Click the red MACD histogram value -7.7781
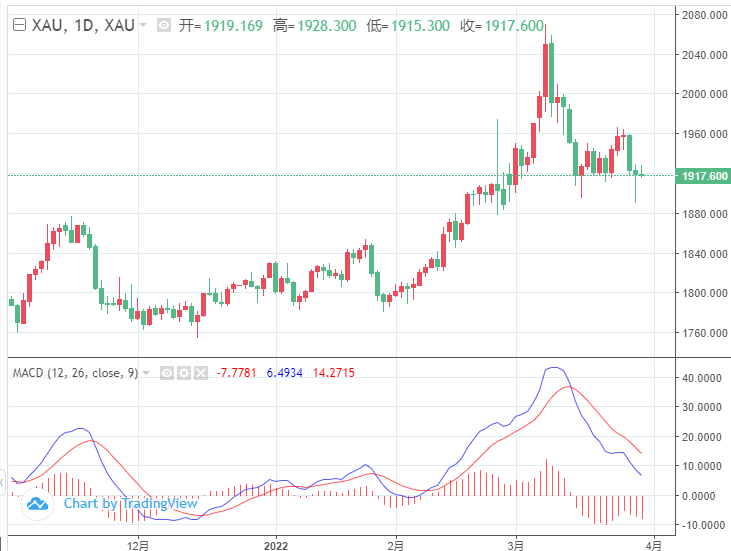The image size is (731, 551). pyautogui.click(x=236, y=373)
